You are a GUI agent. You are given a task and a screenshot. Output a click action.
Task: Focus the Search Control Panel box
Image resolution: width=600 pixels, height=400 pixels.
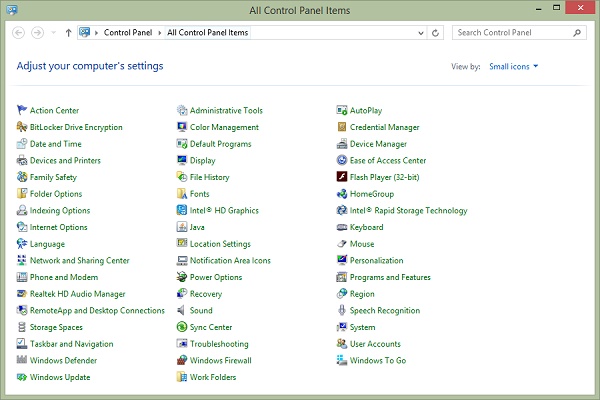[519, 33]
